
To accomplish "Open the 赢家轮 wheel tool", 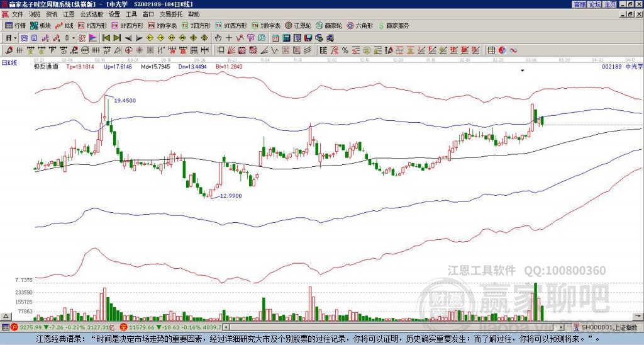I will (x=329, y=25).
